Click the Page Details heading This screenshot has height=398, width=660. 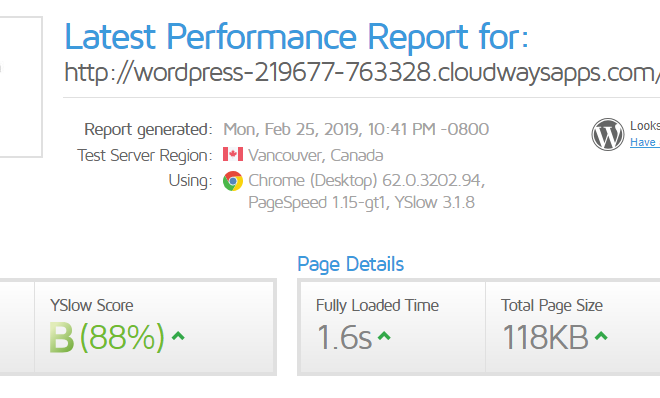click(x=350, y=265)
